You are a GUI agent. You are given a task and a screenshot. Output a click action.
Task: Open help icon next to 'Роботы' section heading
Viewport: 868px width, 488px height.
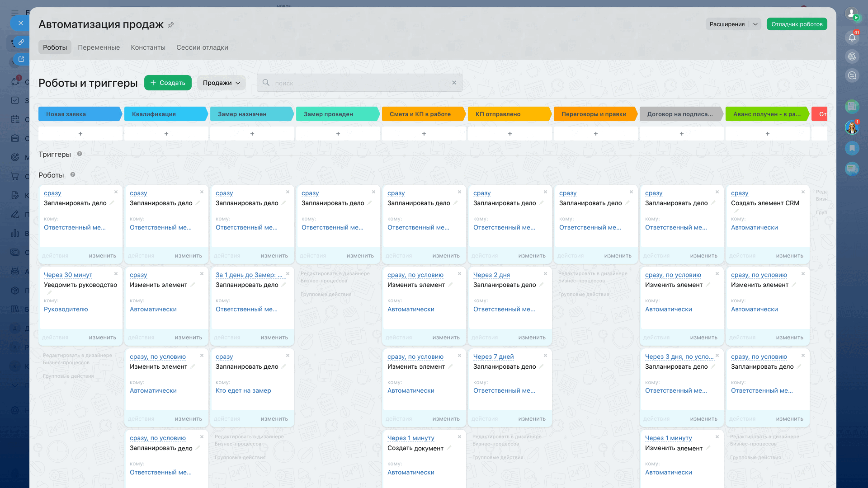point(73,175)
